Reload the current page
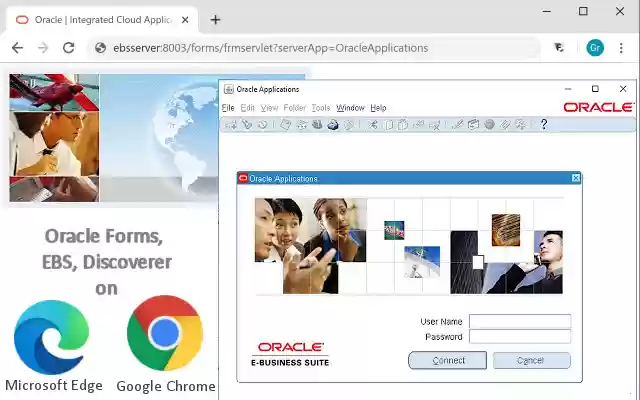 click(69, 48)
